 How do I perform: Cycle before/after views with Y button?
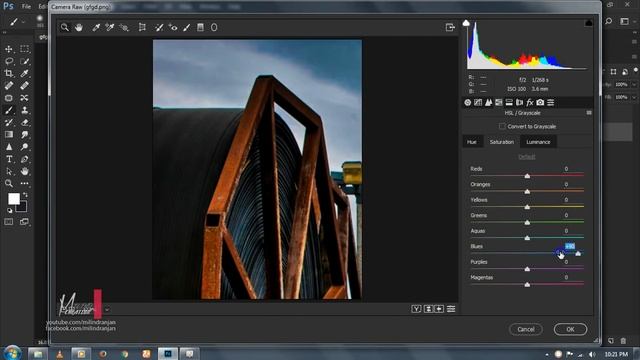tap(416, 309)
